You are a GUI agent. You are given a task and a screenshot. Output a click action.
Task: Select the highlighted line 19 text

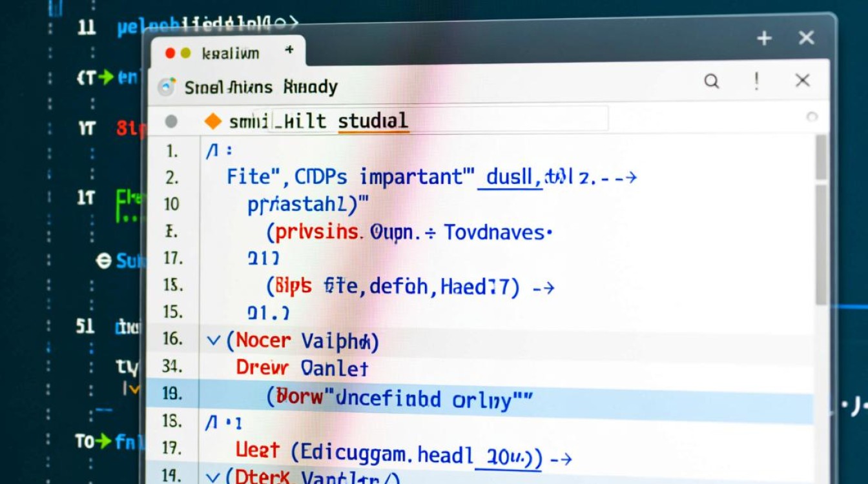coord(400,398)
